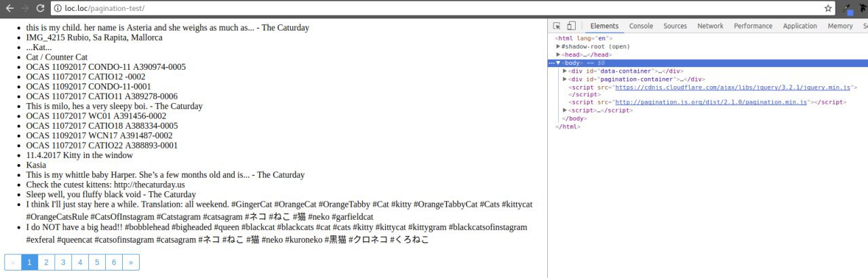Click the list item "Cat / Counter Cat"
The image size is (868, 278).
pos(57,58)
